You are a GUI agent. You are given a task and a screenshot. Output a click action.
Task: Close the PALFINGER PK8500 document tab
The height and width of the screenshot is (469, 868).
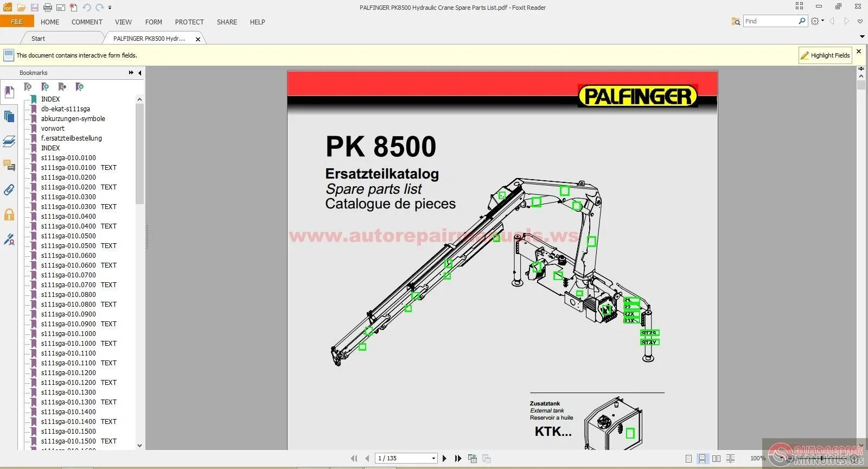(x=198, y=39)
